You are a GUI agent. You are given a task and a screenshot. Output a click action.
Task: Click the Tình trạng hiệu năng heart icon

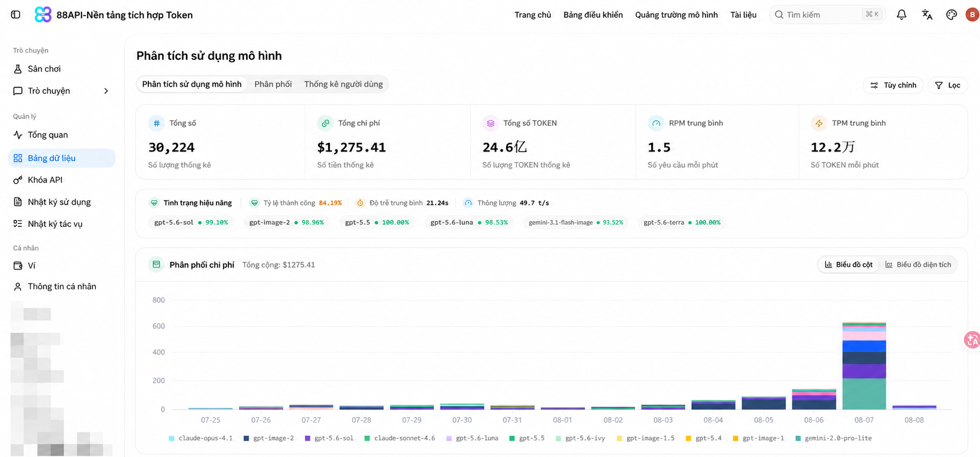pyautogui.click(x=154, y=203)
